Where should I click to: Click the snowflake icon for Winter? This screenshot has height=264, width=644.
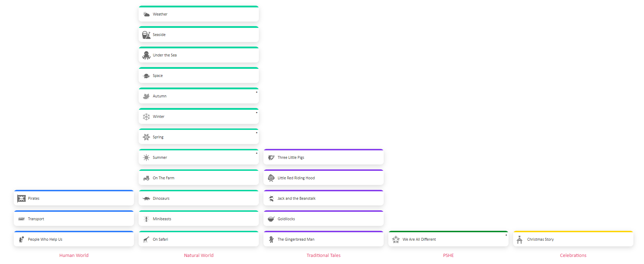pos(146,117)
